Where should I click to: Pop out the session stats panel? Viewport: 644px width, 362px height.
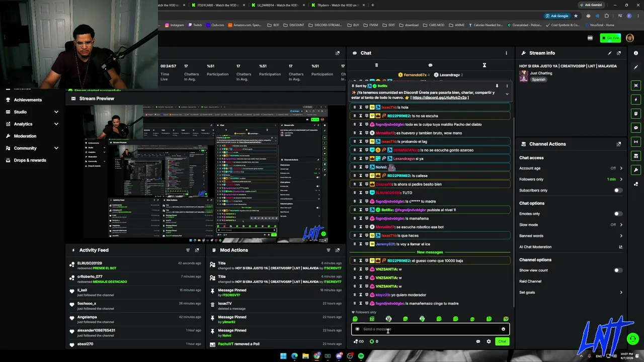(337, 53)
